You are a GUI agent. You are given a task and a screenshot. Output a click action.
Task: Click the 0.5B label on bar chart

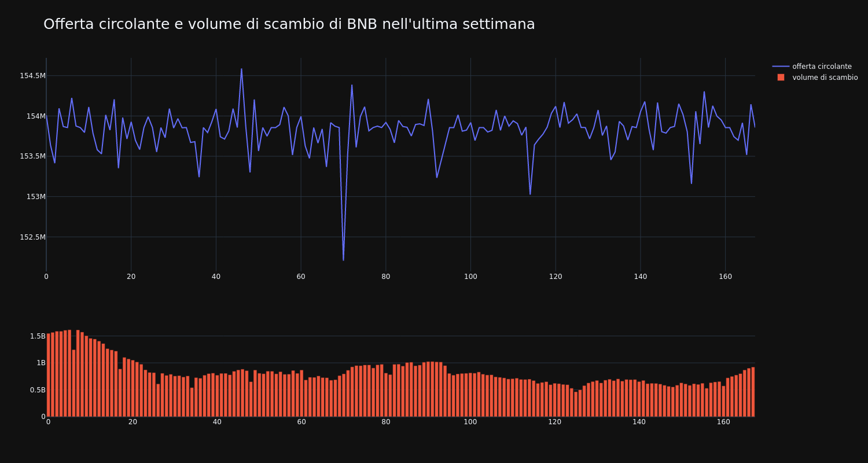(38, 390)
